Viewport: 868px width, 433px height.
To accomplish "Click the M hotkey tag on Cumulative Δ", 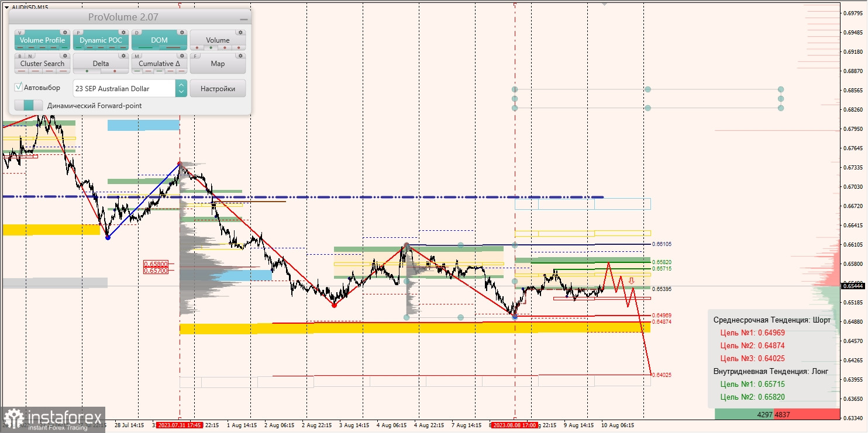I will coord(137,56).
